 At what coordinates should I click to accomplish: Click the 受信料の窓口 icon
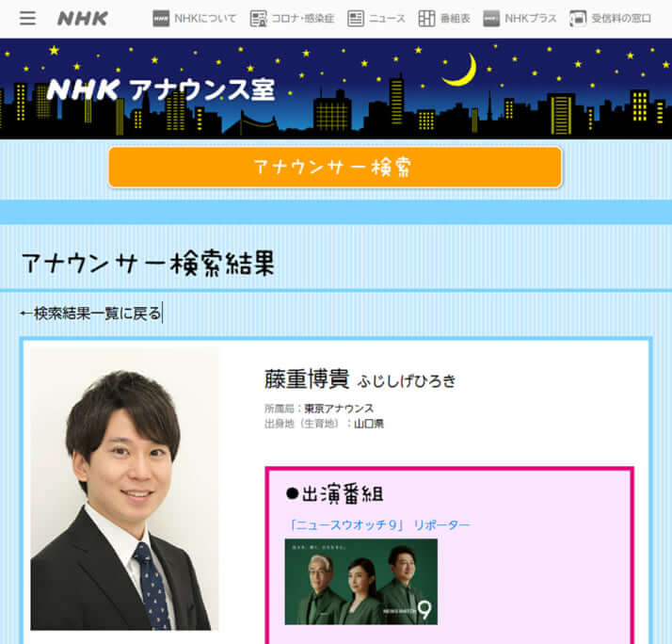point(578,19)
